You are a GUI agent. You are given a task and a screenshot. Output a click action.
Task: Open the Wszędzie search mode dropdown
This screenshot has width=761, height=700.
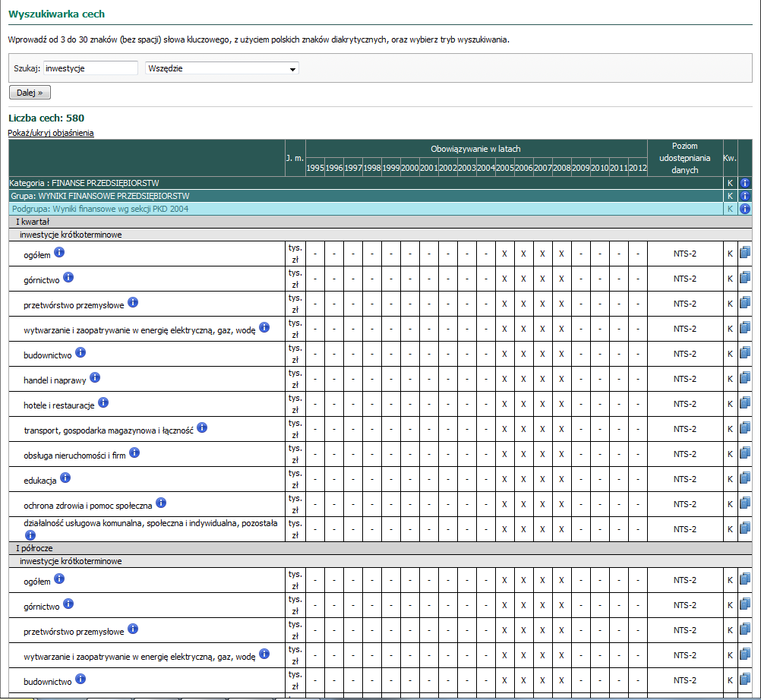[222, 68]
